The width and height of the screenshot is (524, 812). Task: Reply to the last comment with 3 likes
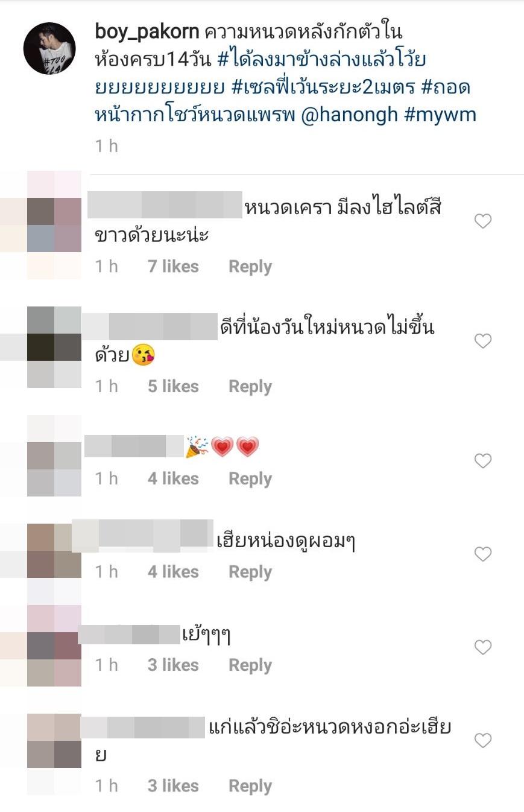click(x=250, y=786)
